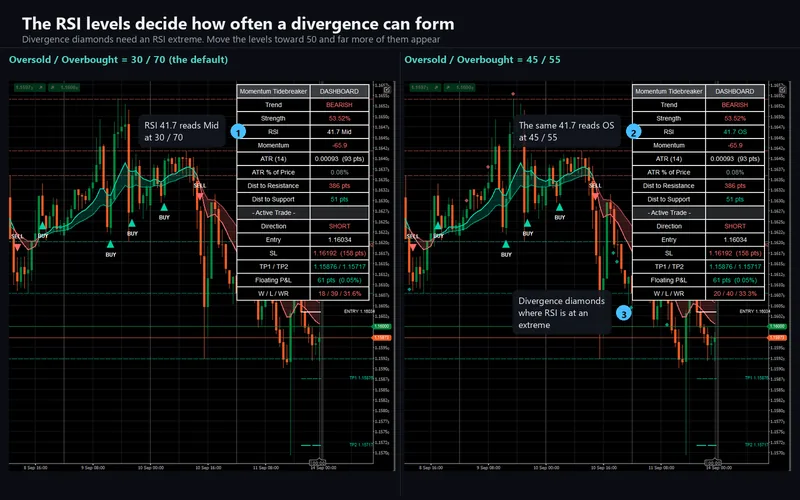Click the 'DASHBOARD' header cell in the 45/55 chart
800x500 pixels.
735,91
